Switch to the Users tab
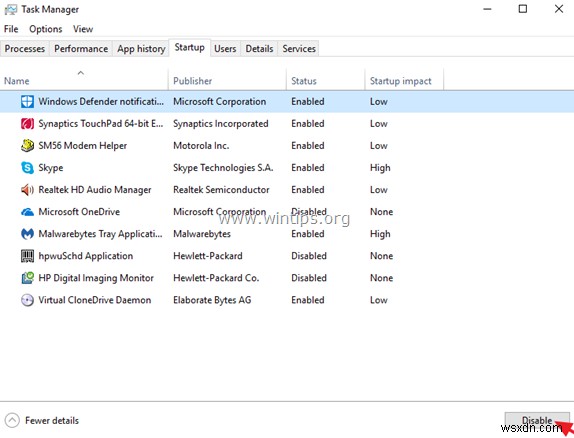 point(225,49)
